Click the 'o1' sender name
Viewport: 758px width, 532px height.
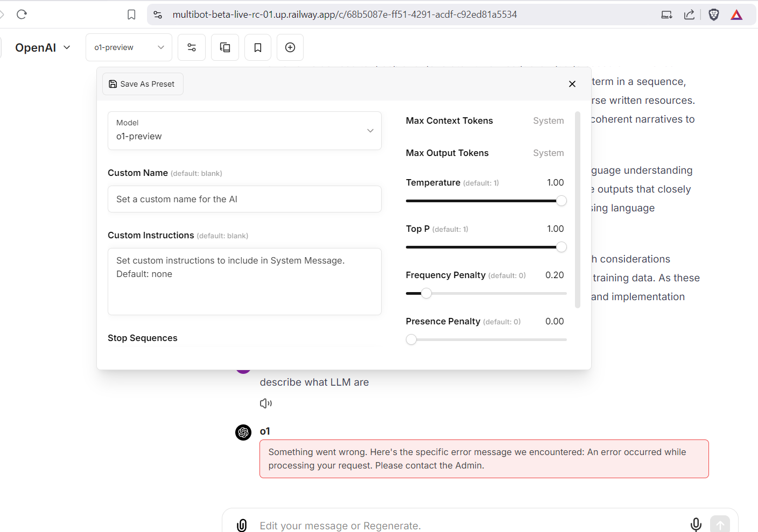coord(265,431)
